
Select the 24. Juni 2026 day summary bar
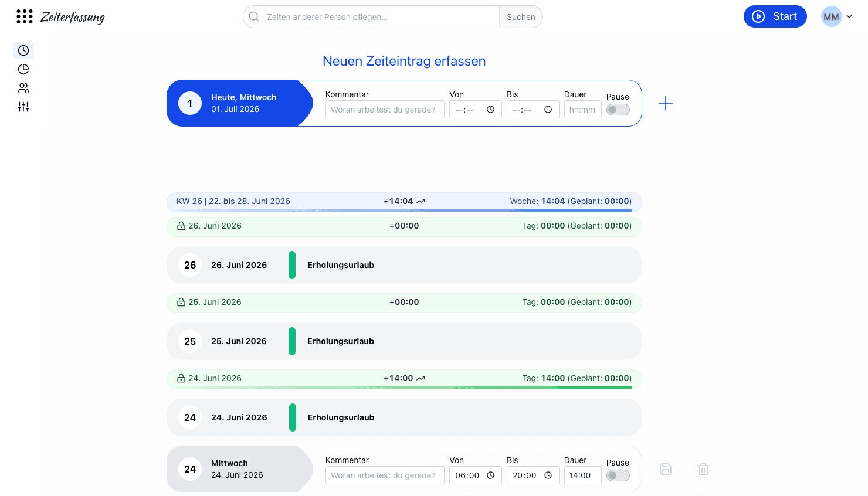(x=404, y=379)
